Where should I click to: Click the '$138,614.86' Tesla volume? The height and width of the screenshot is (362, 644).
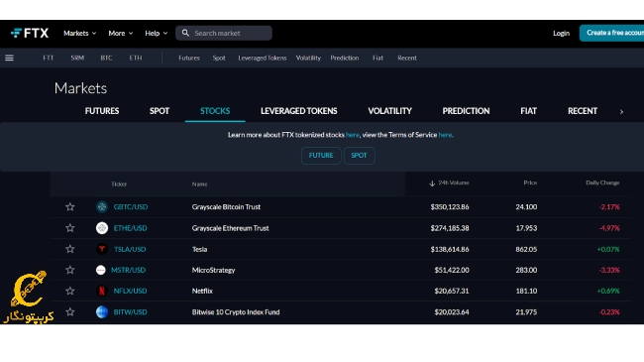click(x=450, y=249)
